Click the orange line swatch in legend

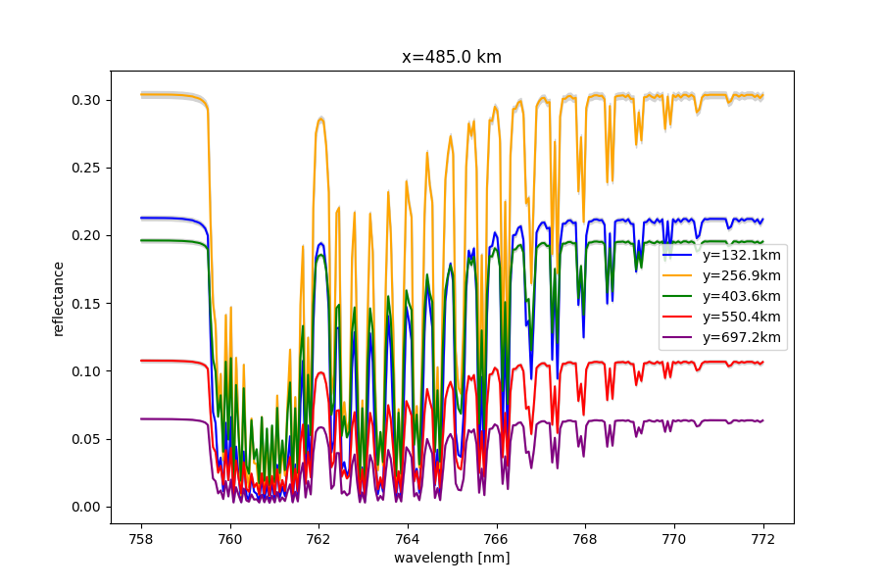[x=677, y=275]
